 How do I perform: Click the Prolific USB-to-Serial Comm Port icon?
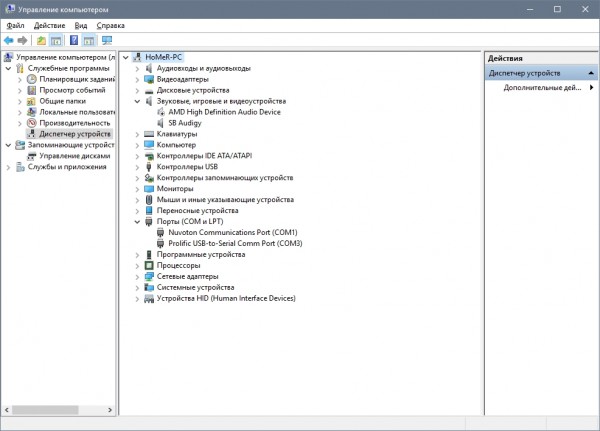[161, 243]
